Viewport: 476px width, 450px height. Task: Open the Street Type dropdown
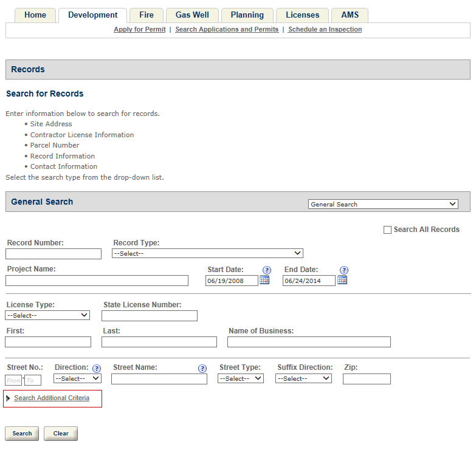tap(241, 378)
